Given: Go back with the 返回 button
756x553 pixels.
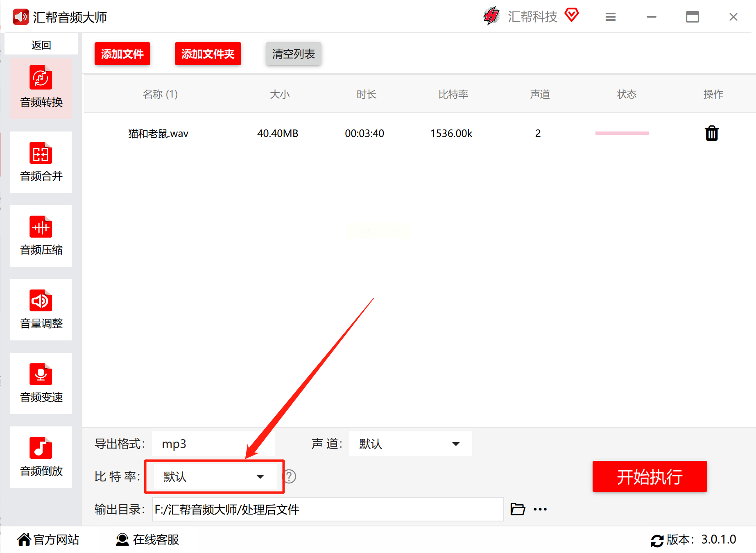Looking at the screenshot, I should tap(41, 45).
